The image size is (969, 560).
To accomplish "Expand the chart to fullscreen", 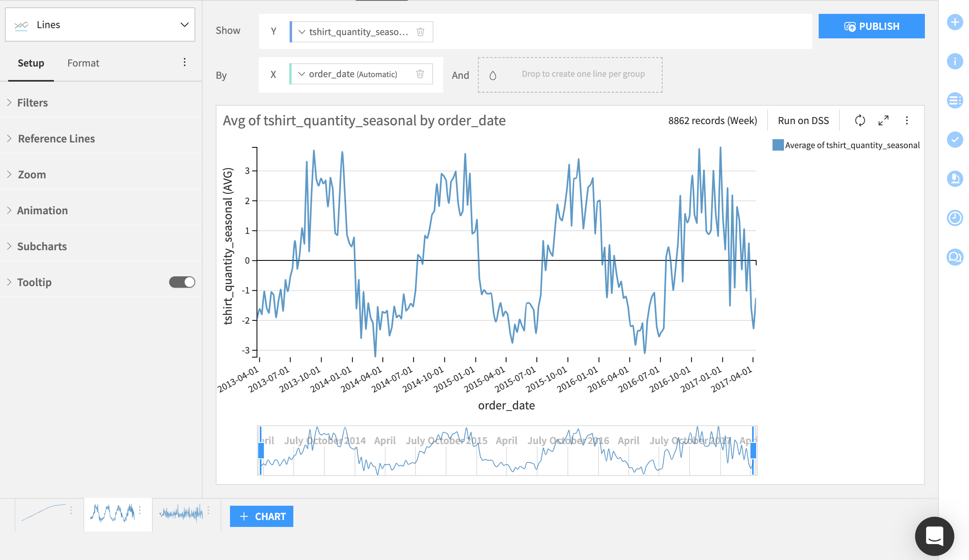I will point(884,120).
